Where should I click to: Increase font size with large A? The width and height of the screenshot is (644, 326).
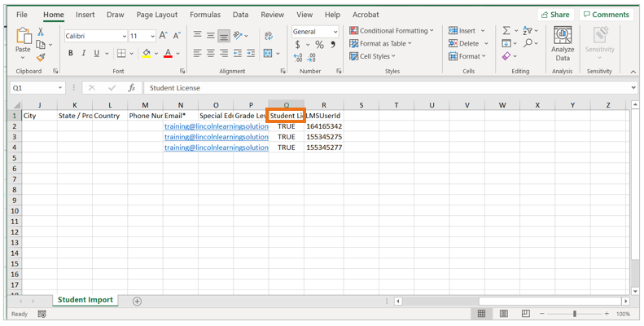pos(163,36)
